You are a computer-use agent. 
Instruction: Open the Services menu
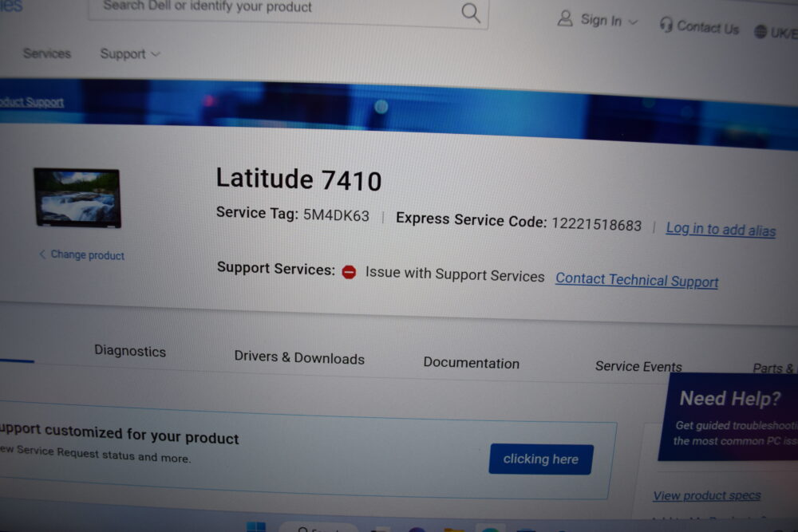tap(47, 53)
